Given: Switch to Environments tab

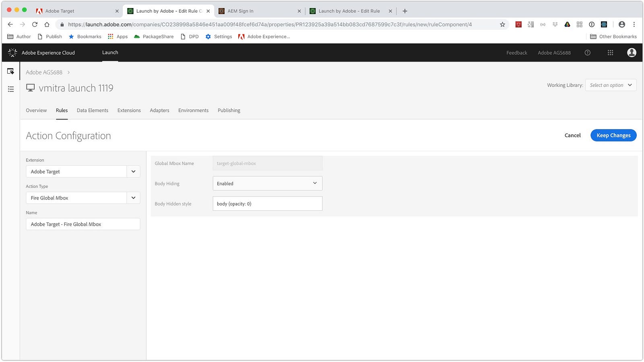Looking at the screenshot, I should [193, 110].
